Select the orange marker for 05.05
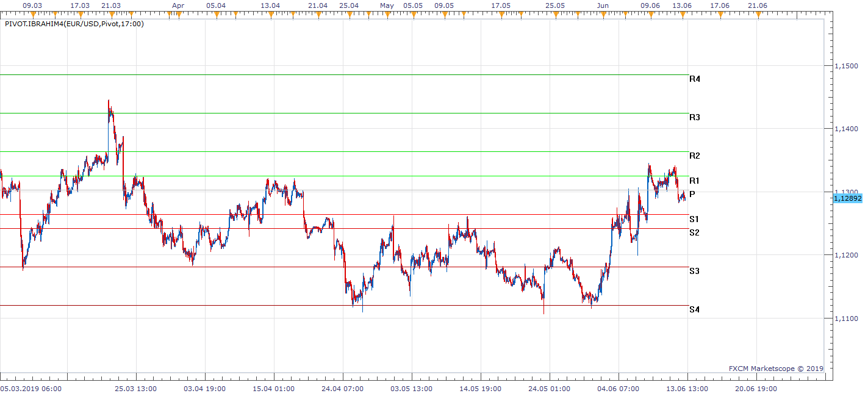The height and width of the screenshot is (396, 868). click(x=413, y=14)
